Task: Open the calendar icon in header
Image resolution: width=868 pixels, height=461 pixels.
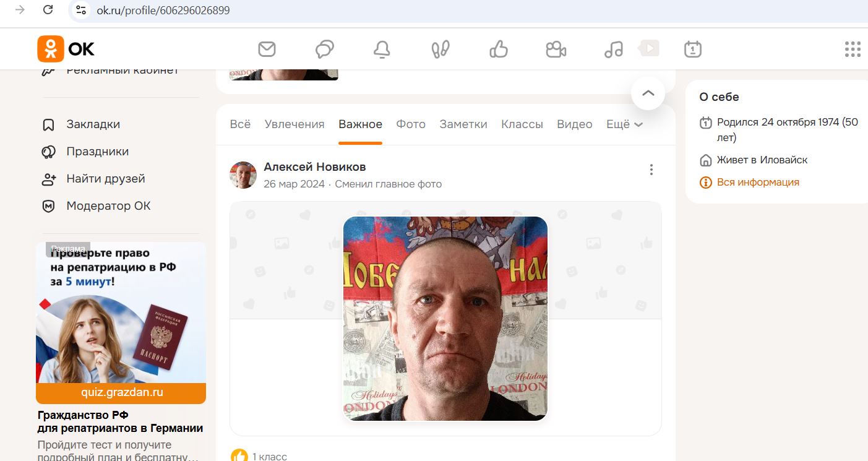Action: (x=693, y=49)
